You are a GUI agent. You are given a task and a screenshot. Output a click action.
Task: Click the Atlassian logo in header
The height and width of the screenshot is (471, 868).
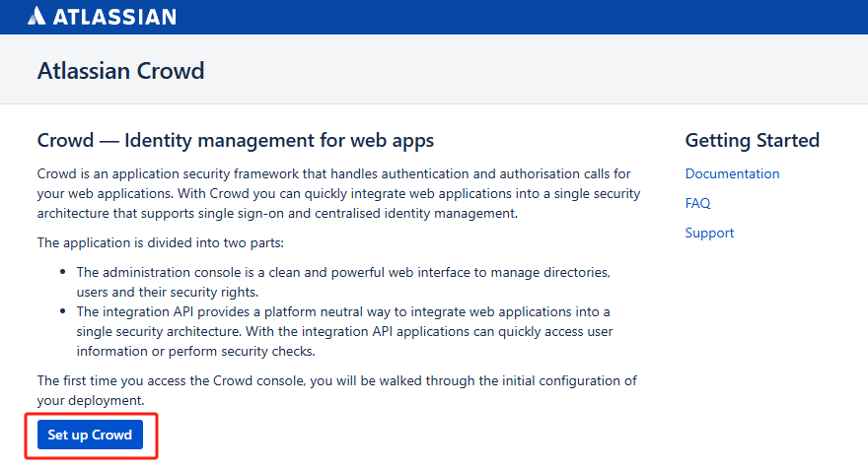(x=102, y=16)
